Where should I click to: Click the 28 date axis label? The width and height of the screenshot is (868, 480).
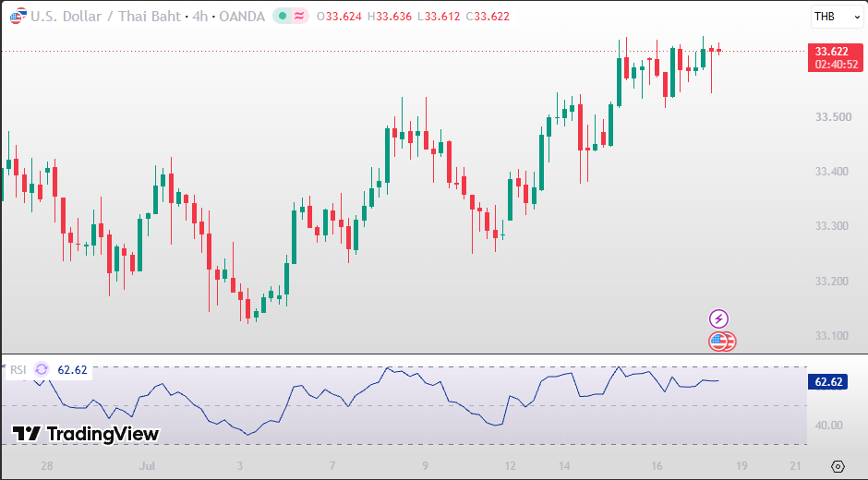coord(47,465)
